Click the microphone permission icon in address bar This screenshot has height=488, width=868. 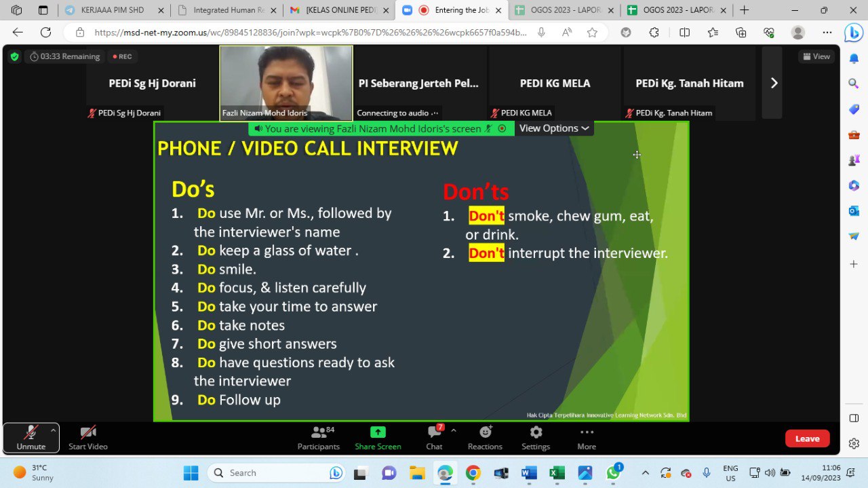pos(541,33)
